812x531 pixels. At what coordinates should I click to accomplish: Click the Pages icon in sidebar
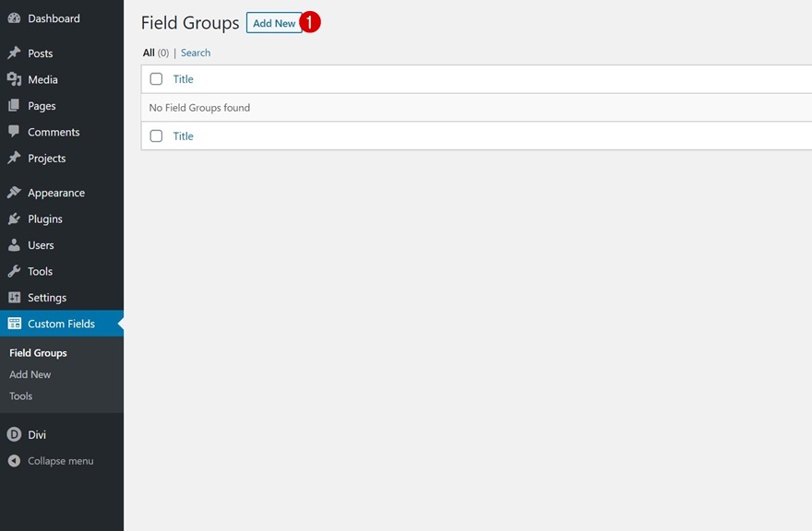tap(14, 106)
